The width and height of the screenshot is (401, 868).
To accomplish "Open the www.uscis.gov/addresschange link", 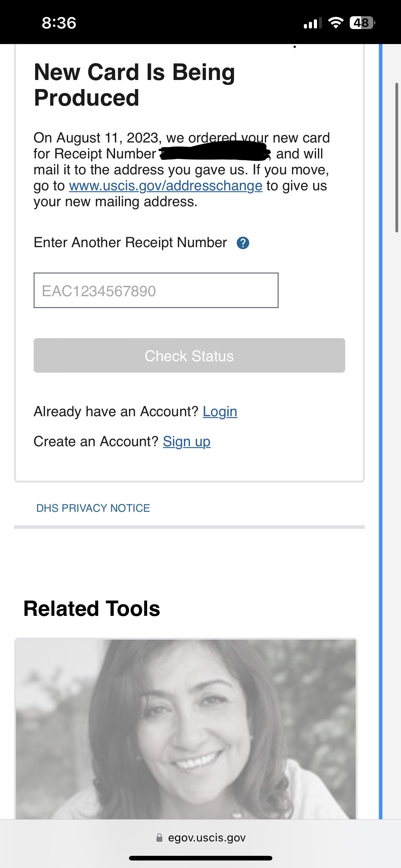I will [x=166, y=186].
